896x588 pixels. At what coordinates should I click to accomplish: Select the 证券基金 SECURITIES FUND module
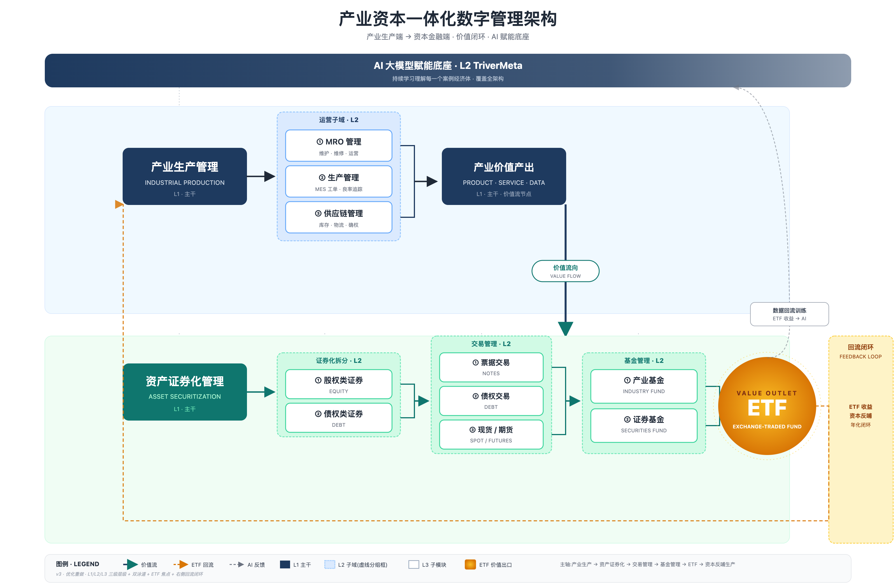tap(644, 425)
